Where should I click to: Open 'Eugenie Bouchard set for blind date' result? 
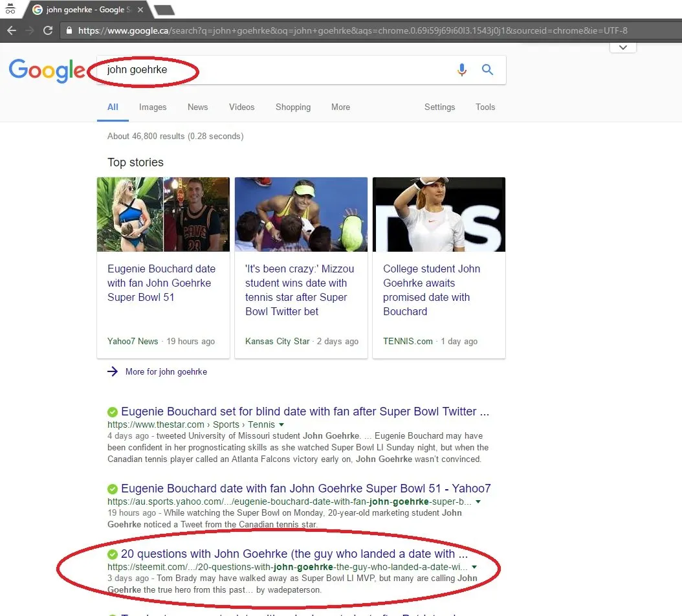tap(305, 412)
